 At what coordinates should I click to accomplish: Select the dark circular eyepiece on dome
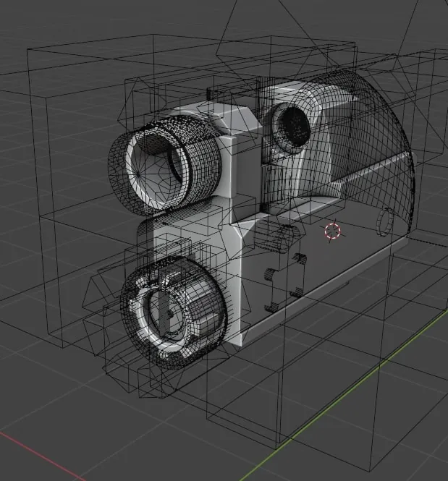point(291,127)
